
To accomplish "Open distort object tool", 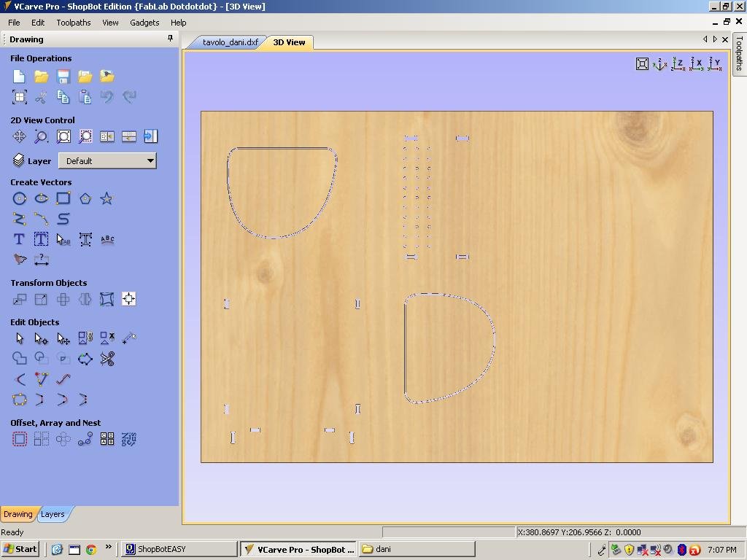I will pos(107,299).
